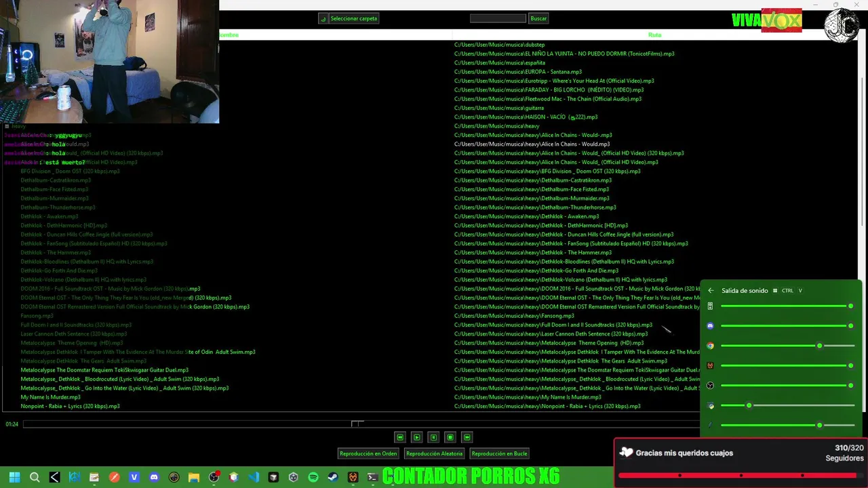Image resolution: width=868 pixels, height=488 pixels.
Task: Adjust the speaker master volume slider
Action: tap(787, 306)
